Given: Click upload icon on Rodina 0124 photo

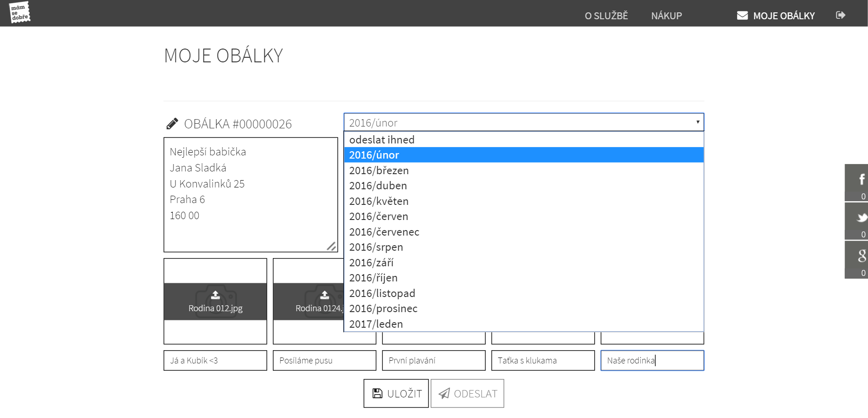Looking at the screenshot, I should [x=325, y=295].
